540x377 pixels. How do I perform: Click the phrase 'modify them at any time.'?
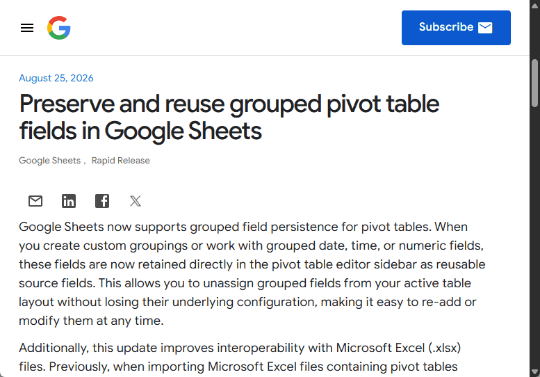(x=91, y=321)
